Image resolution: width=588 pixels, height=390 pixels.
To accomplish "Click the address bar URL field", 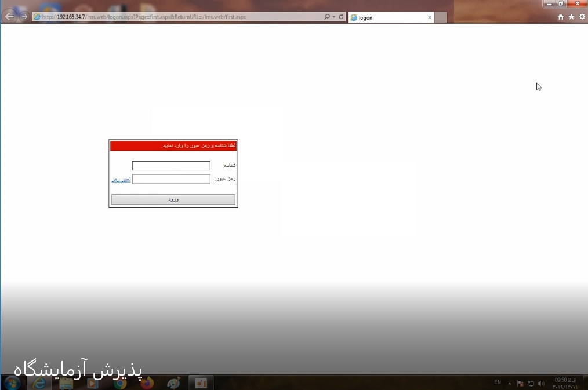I will tap(174, 17).
